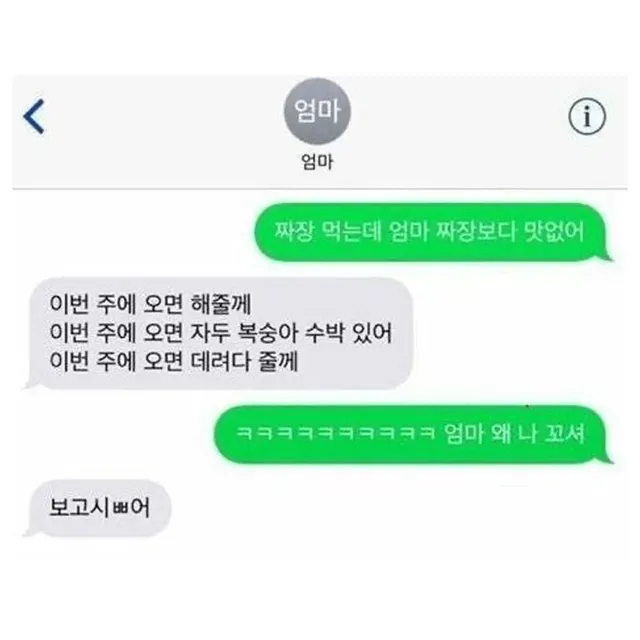Click the string of ㅋ characters

[x=336, y=433]
